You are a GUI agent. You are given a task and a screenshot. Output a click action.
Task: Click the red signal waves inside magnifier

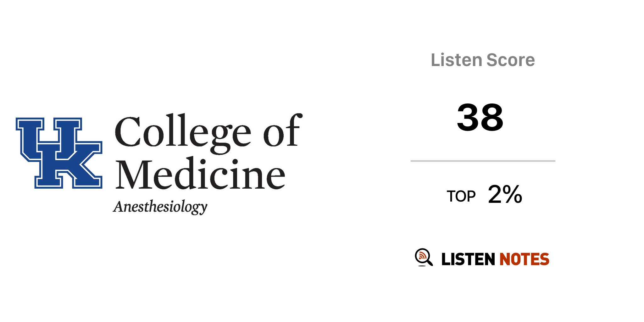coord(422,256)
